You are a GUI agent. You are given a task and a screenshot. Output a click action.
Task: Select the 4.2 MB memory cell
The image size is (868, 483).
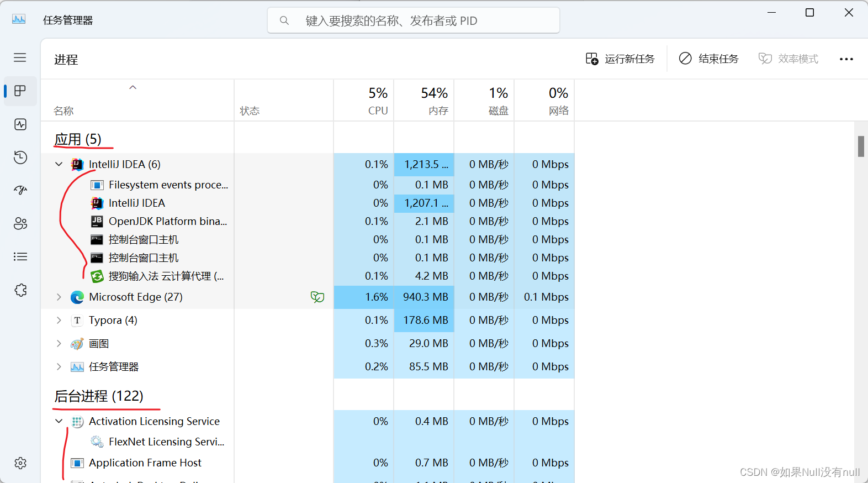tap(424, 276)
